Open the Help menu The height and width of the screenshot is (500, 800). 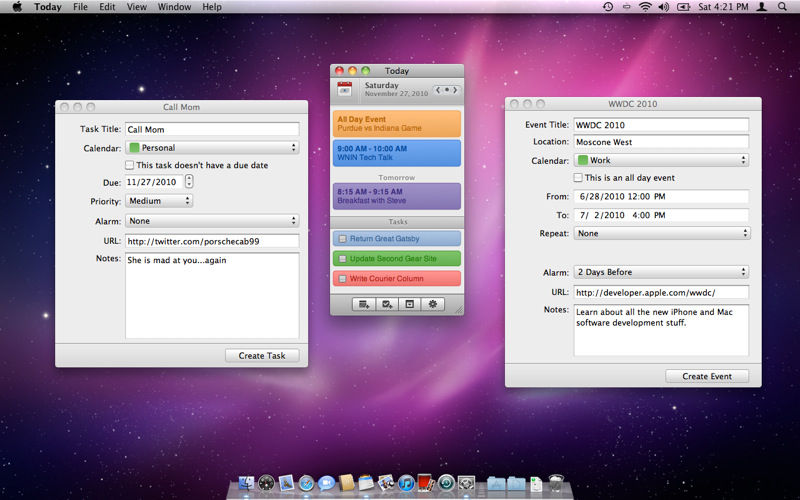212,7
